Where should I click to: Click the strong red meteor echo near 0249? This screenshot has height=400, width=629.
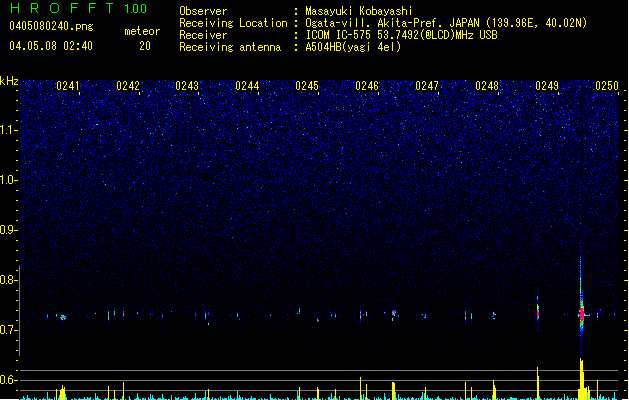(581, 314)
